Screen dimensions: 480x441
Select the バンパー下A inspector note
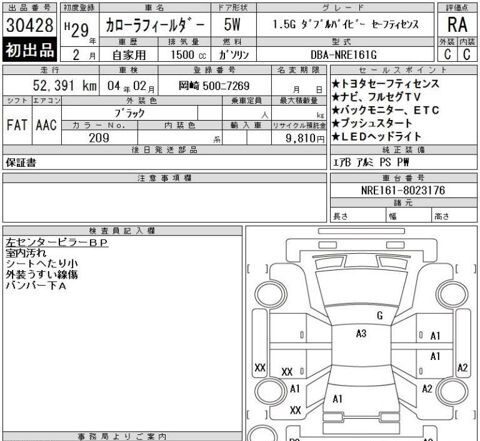pos(36,286)
